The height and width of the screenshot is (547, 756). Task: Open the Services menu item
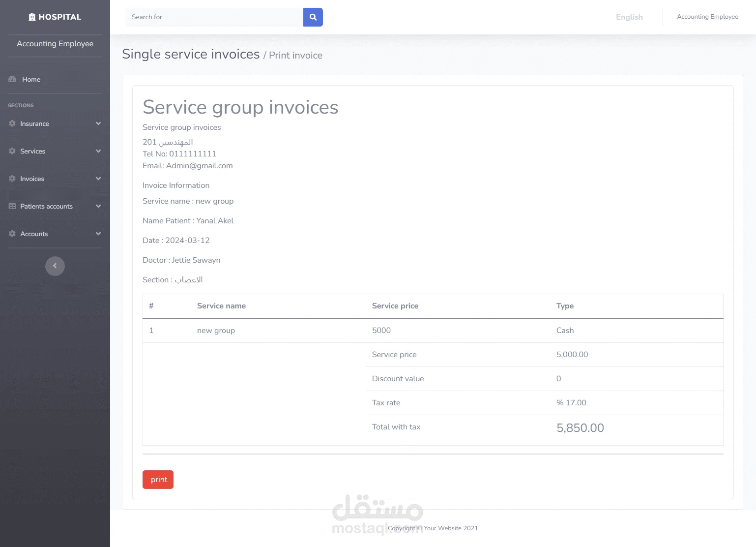(55, 151)
